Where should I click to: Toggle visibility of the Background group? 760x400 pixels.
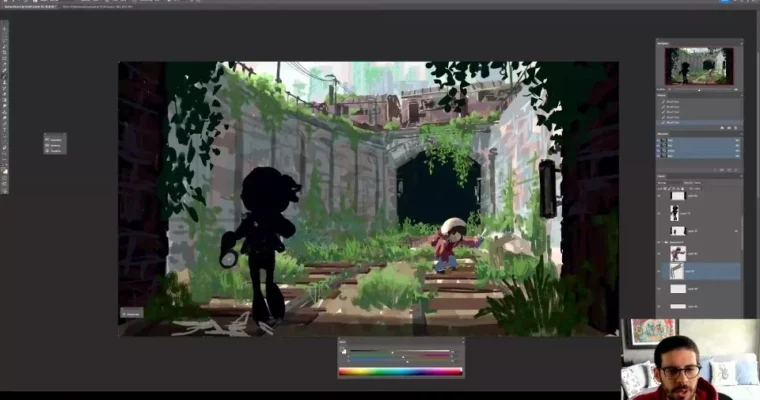coord(659,242)
